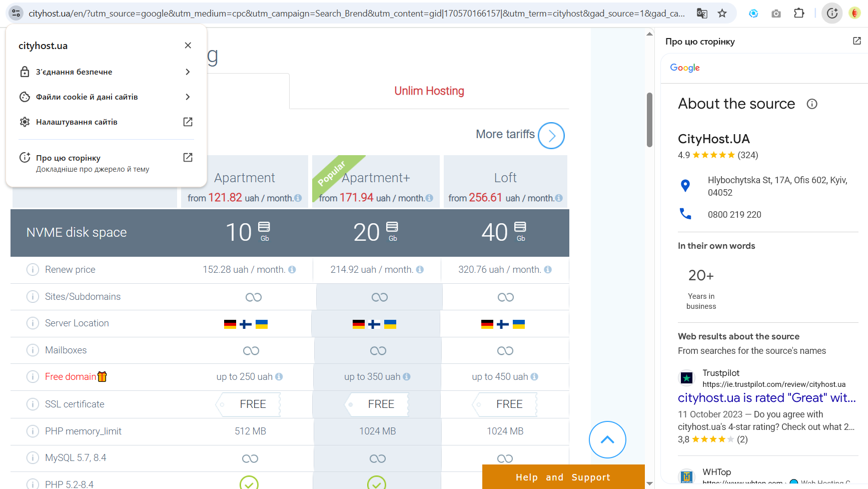Bookmark this page with the star icon

(x=722, y=14)
